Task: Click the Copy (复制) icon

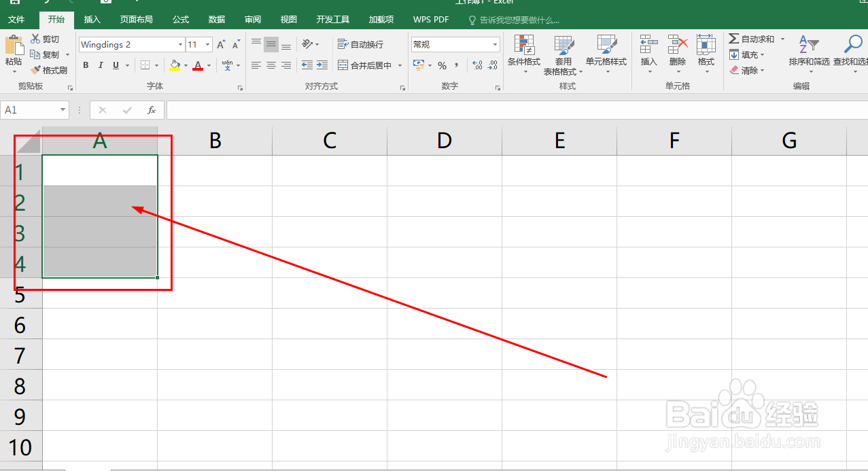Action: coord(35,54)
